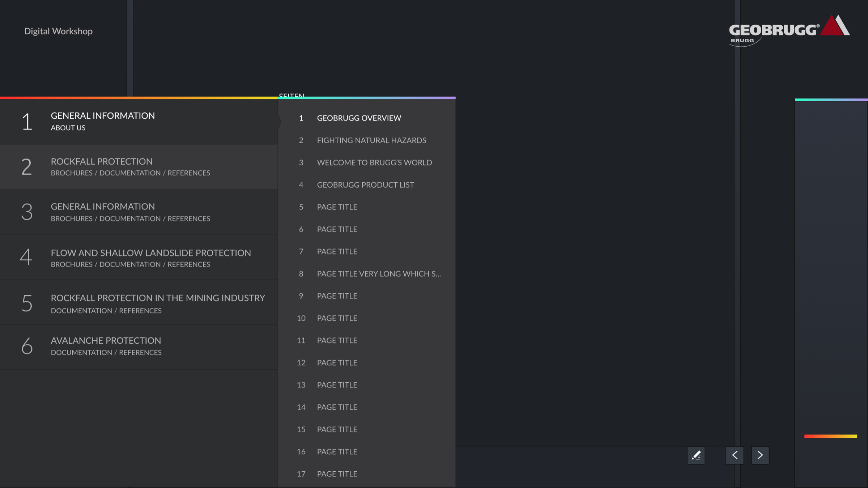Image resolution: width=868 pixels, height=488 pixels.
Task: Select page 13 Page Title
Action: [366, 385]
